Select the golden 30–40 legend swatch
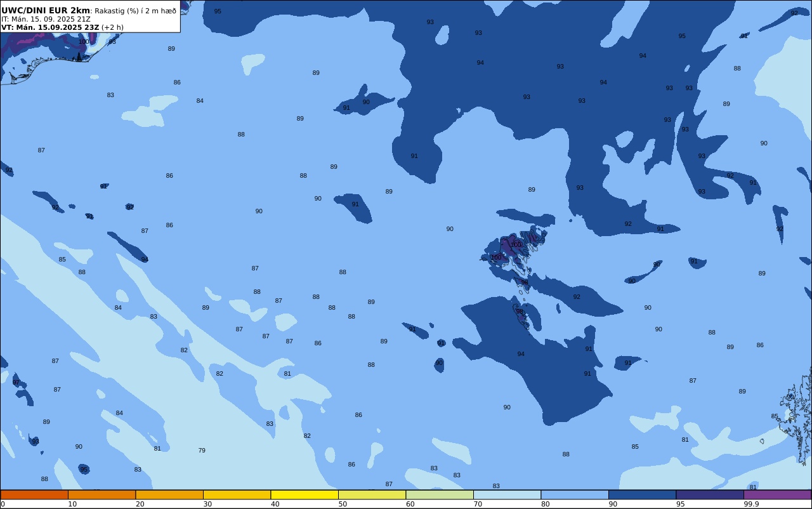The image size is (812, 509). [237, 494]
